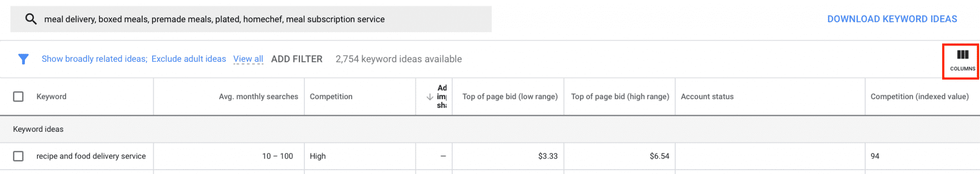Click Download Keyword Ideas
The height and width of the screenshot is (174, 980).
coord(892,19)
